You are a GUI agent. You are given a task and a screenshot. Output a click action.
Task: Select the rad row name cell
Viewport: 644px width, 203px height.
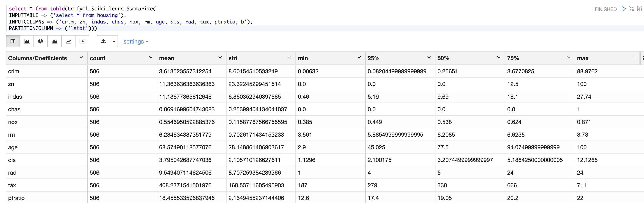[47, 172]
